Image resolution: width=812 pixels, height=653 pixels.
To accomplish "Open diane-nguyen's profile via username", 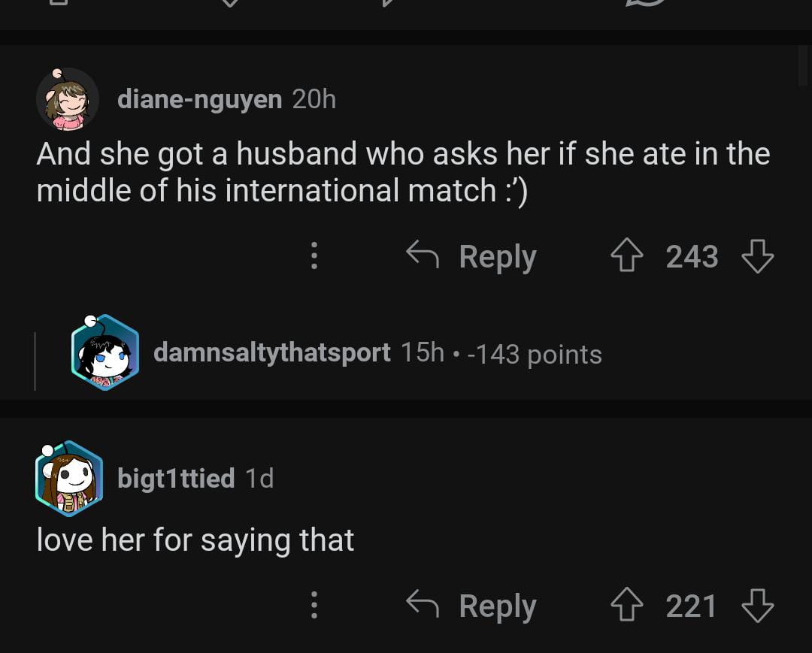I will pos(199,98).
